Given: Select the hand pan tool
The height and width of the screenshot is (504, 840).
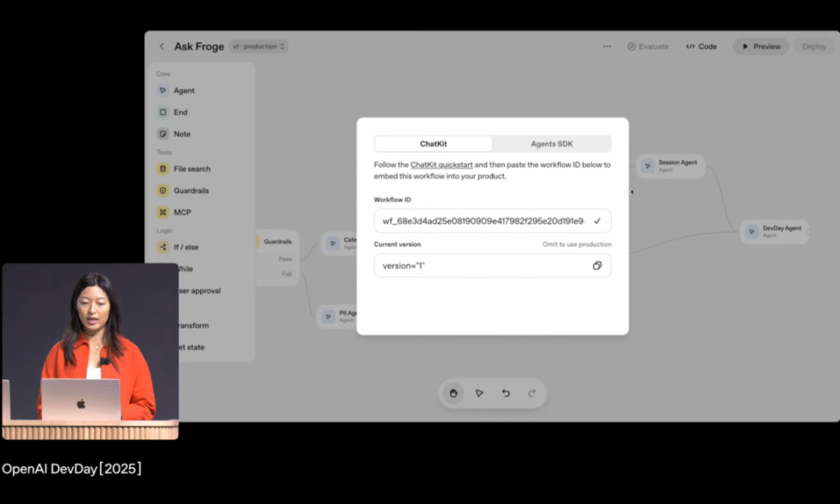Looking at the screenshot, I should coord(454,393).
